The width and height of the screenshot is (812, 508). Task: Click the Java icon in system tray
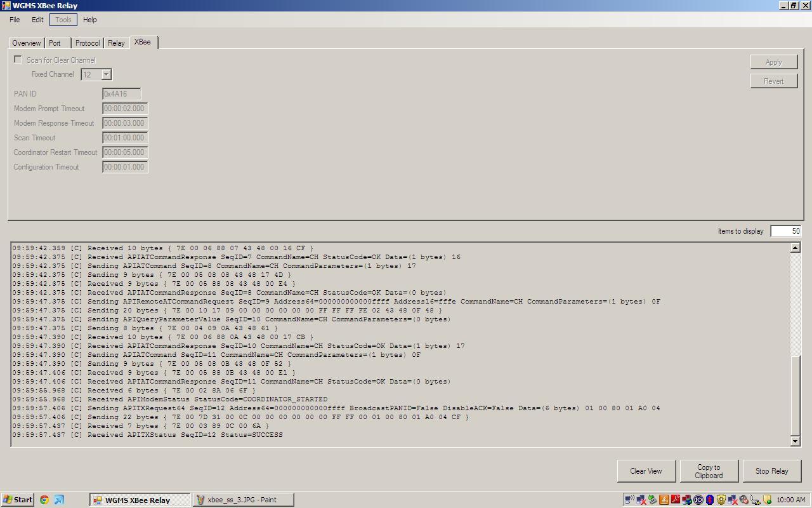tap(664, 500)
